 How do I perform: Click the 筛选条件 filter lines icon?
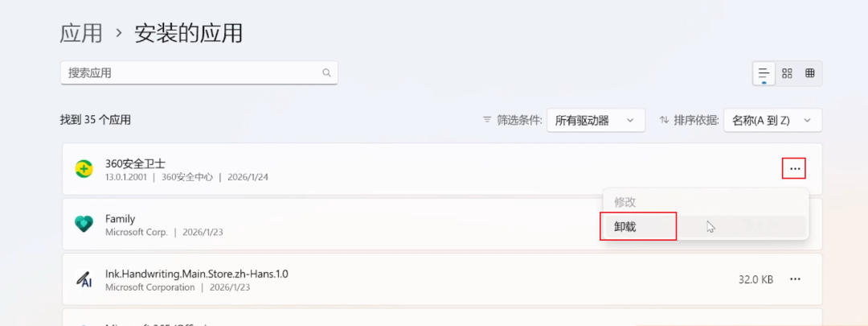click(487, 120)
